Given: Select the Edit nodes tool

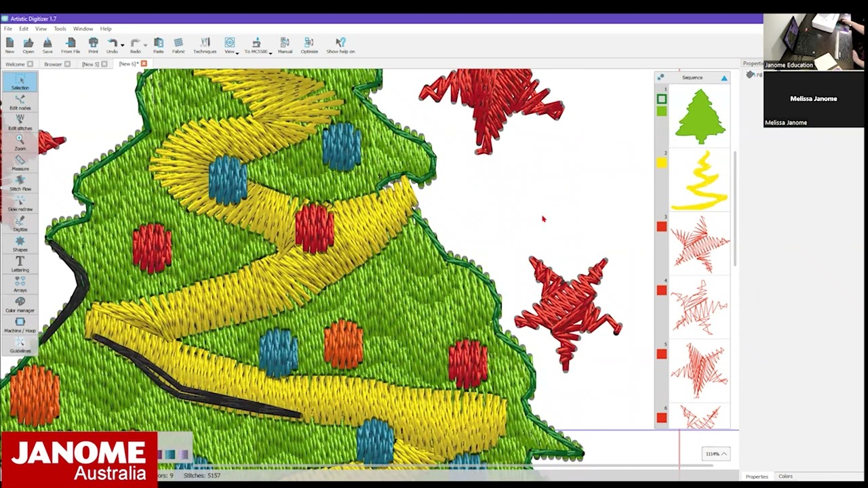Looking at the screenshot, I should (x=20, y=102).
